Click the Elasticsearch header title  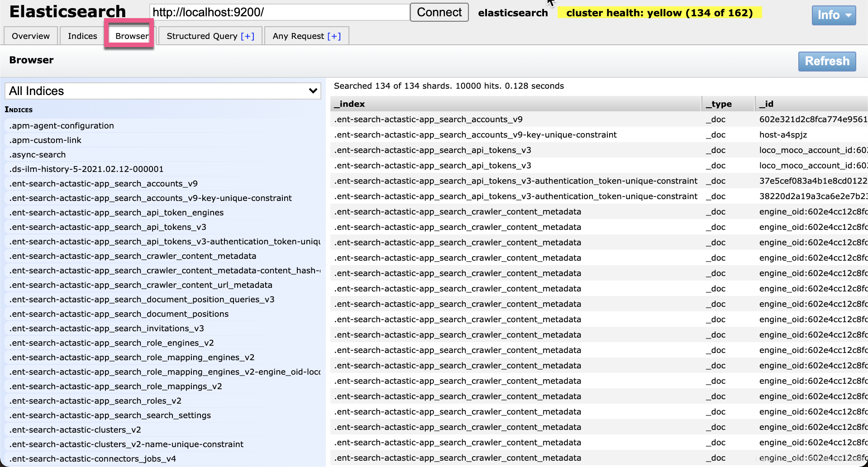(67, 11)
